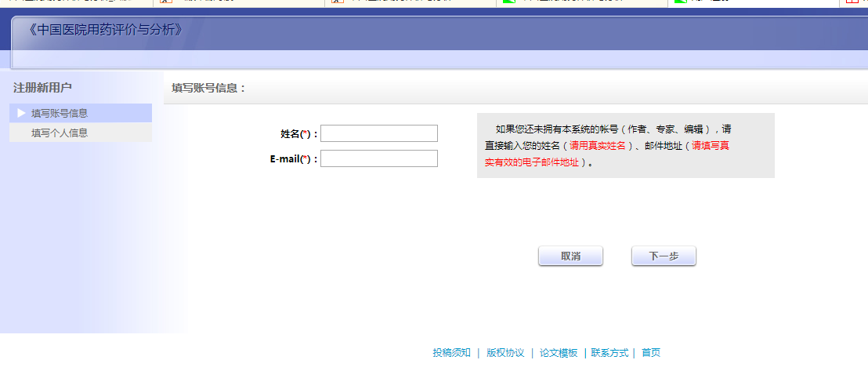
Task: Click the red 请用真实姓名 hint text
Action: (x=598, y=146)
